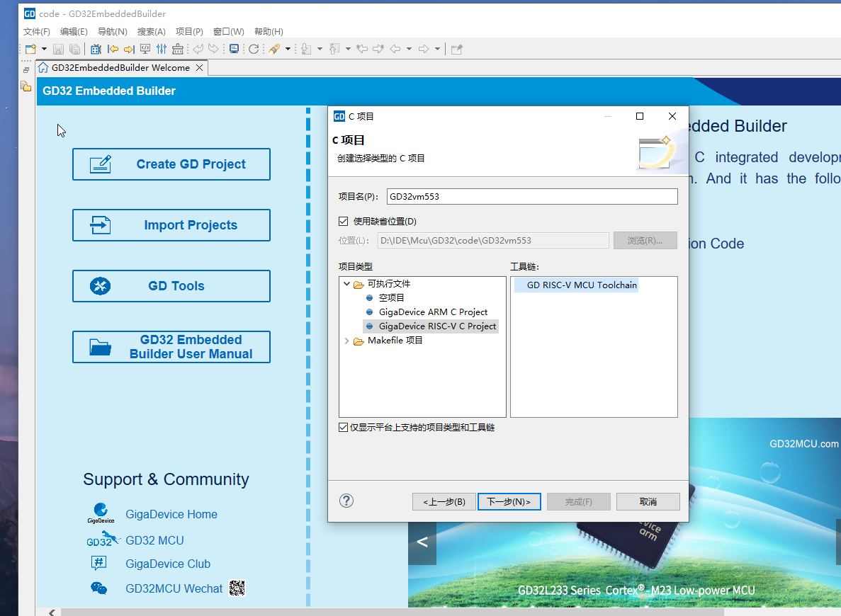Open help via the dialog question mark icon
This screenshot has height=616, width=841.
pos(346,501)
